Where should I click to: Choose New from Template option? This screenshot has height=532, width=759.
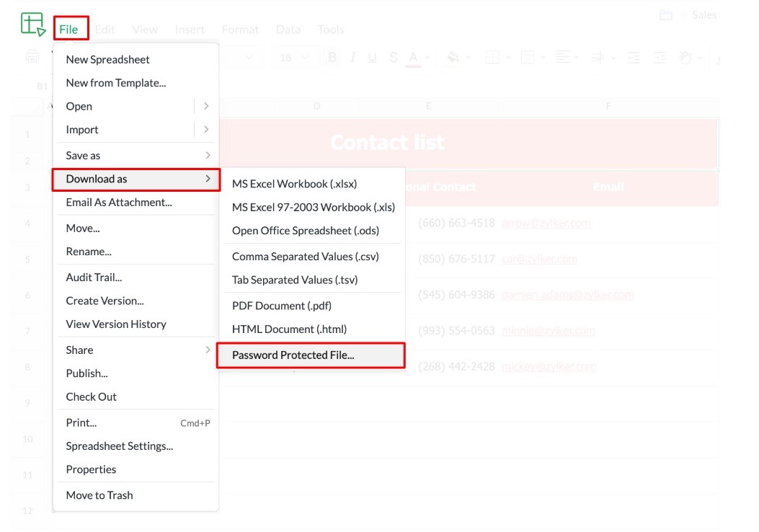[136, 83]
